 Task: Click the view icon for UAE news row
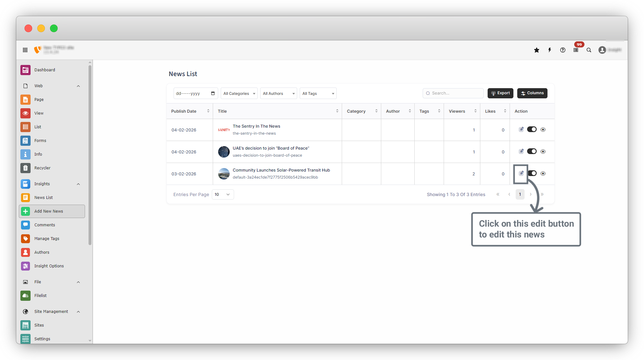(543, 152)
